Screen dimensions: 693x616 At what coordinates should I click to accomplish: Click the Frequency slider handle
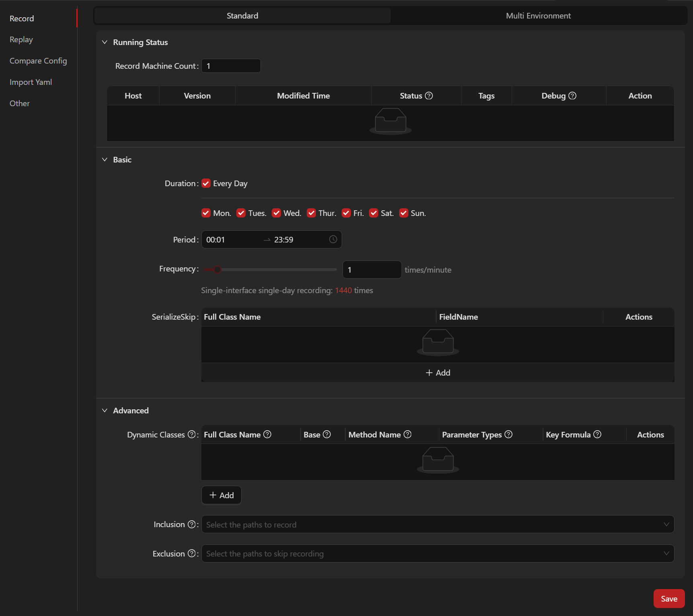[x=217, y=269]
